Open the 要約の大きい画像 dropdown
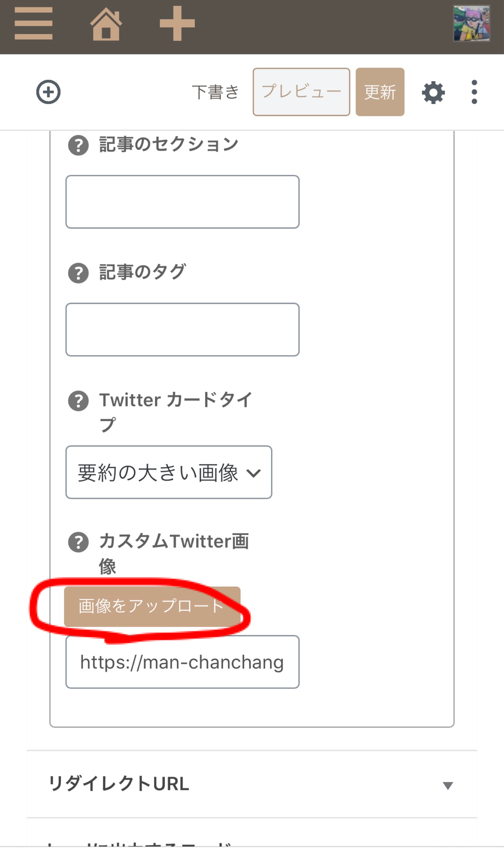504x848 pixels. coord(169,472)
